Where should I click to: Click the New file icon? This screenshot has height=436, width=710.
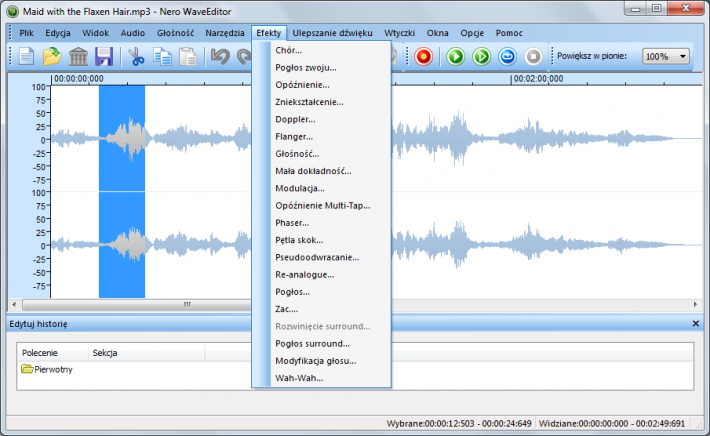pyautogui.click(x=26, y=57)
